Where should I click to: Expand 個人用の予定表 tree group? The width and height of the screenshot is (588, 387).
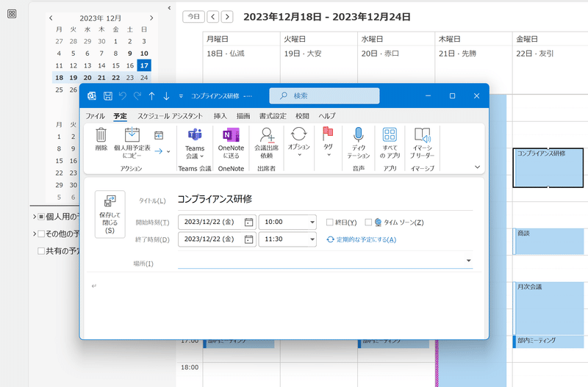(x=34, y=217)
